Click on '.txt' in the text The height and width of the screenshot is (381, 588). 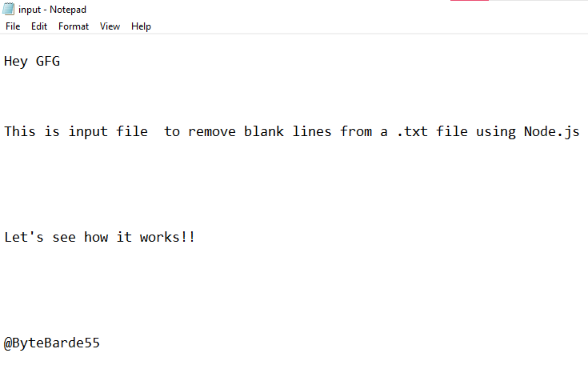point(412,132)
